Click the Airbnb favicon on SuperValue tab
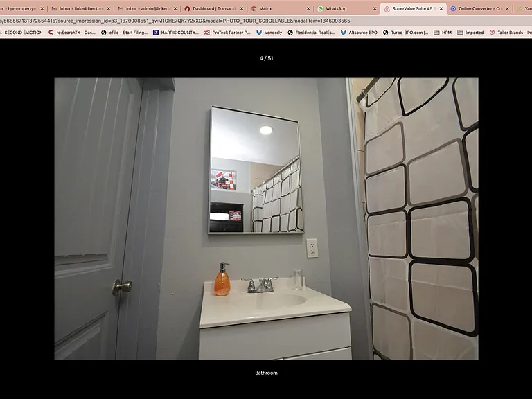532x399 pixels. coord(387,9)
